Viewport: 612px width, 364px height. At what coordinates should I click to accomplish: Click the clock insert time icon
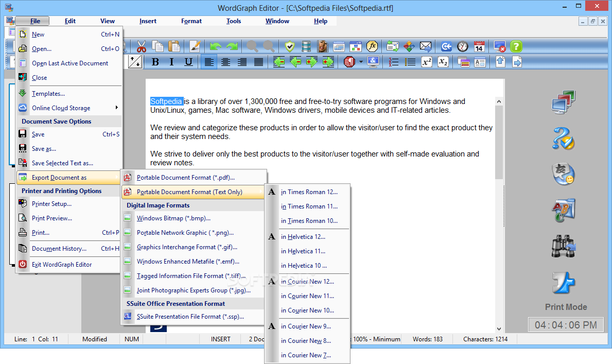(463, 46)
